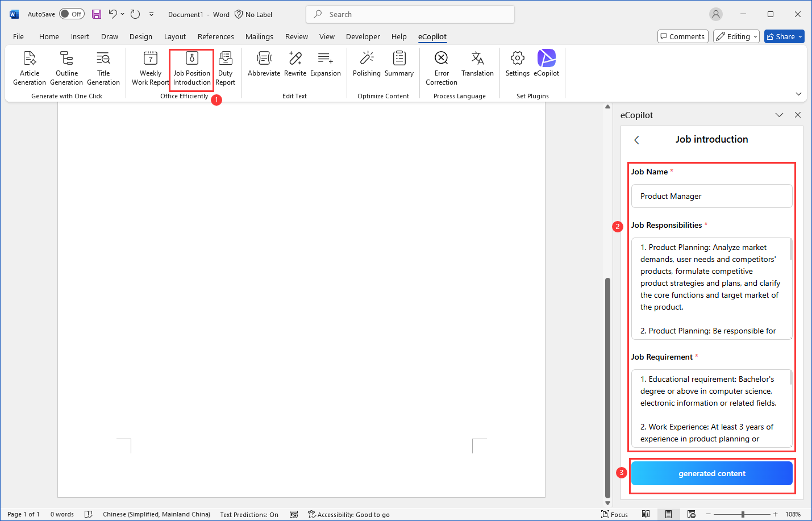Enable Focus mode from the status bar
Screen dimensions: 812x521
coord(614,514)
